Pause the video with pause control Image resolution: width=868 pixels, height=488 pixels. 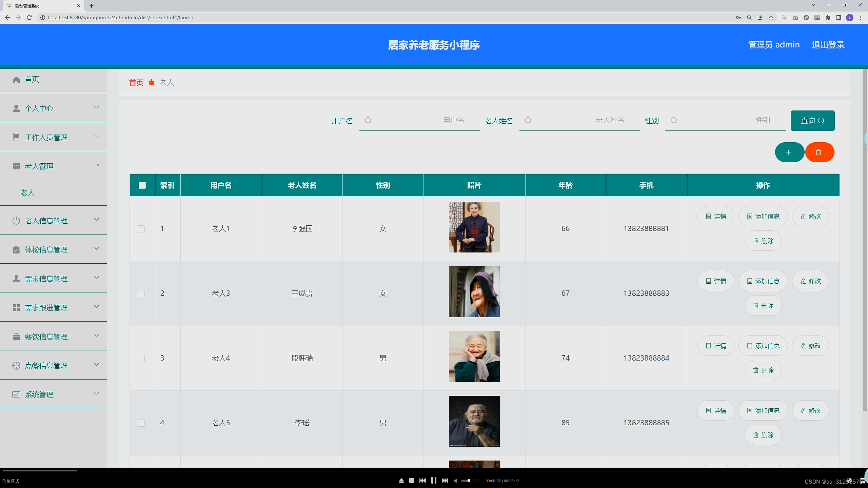[x=434, y=481]
